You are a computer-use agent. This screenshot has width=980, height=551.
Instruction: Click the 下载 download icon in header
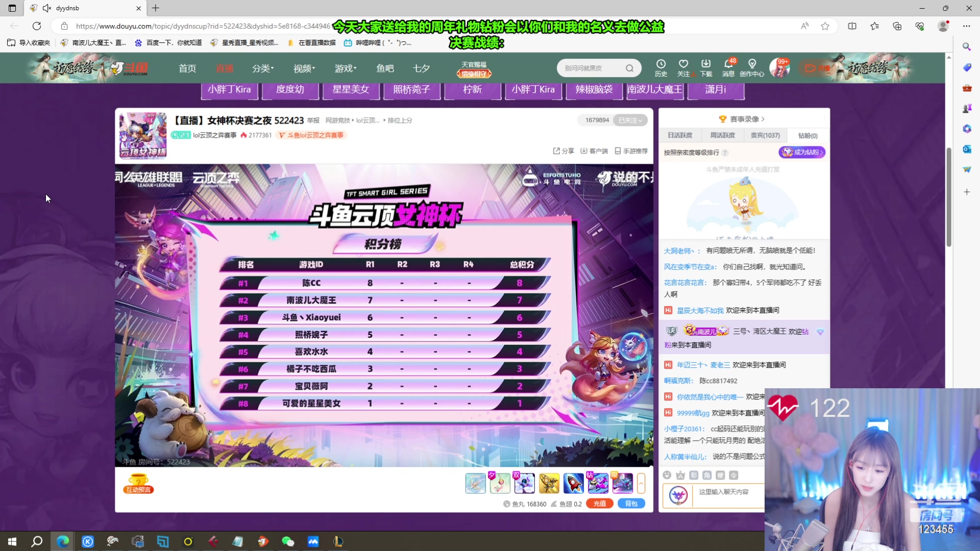[706, 67]
